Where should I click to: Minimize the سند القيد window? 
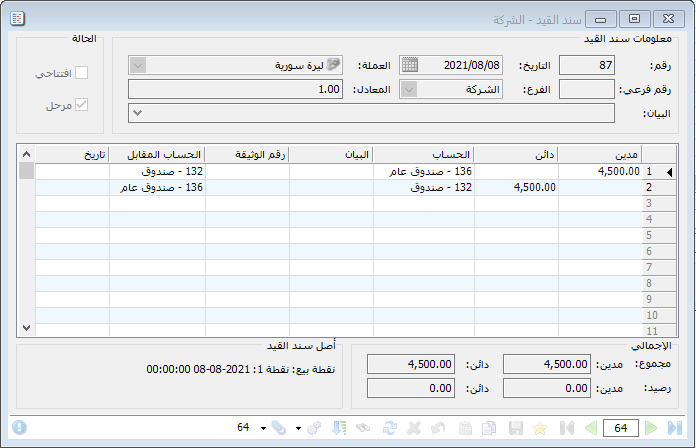(x=601, y=20)
